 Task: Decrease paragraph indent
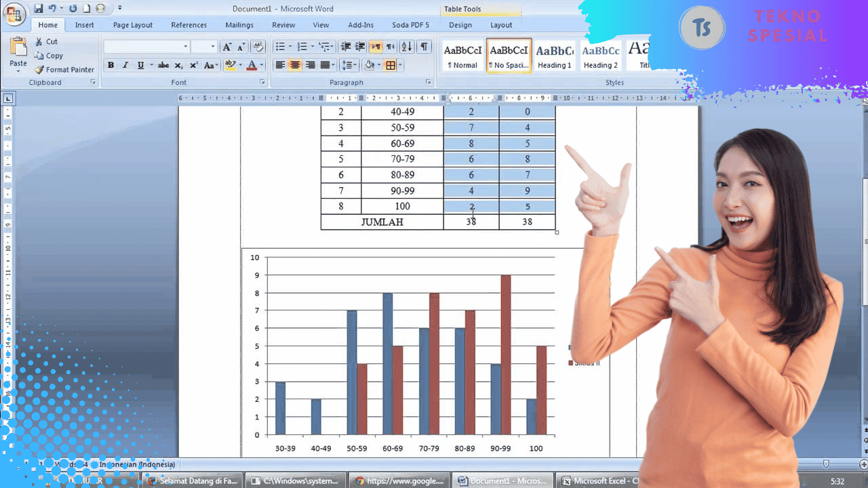[346, 47]
